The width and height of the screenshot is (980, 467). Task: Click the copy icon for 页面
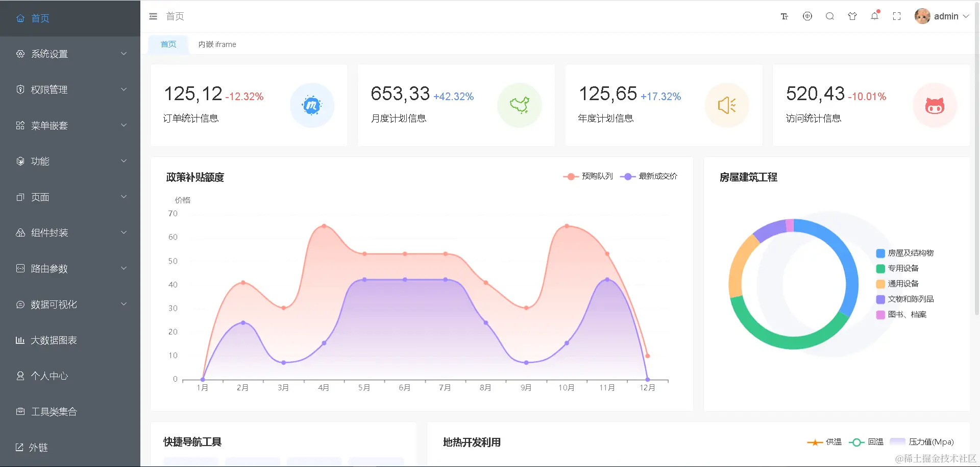pyautogui.click(x=20, y=197)
